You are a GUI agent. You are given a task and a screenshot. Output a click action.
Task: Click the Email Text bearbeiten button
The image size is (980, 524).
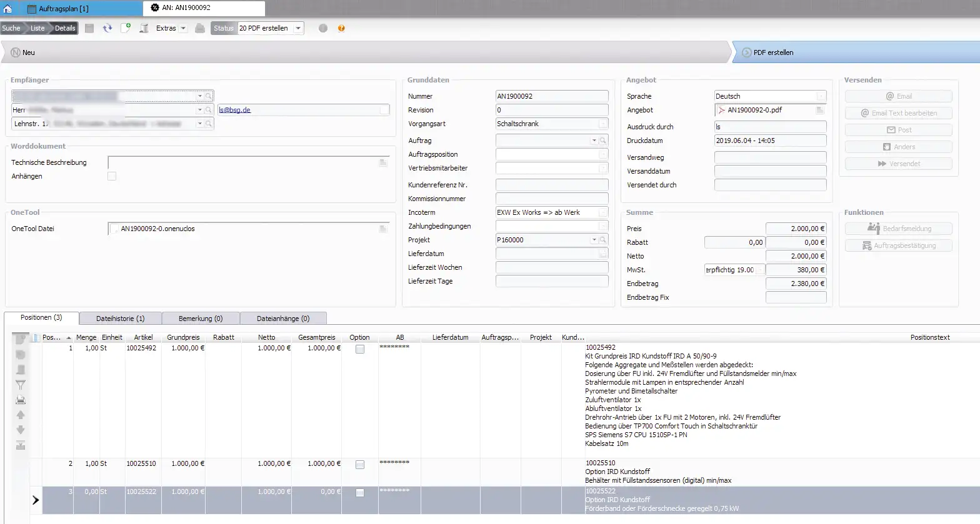tap(899, 113)
